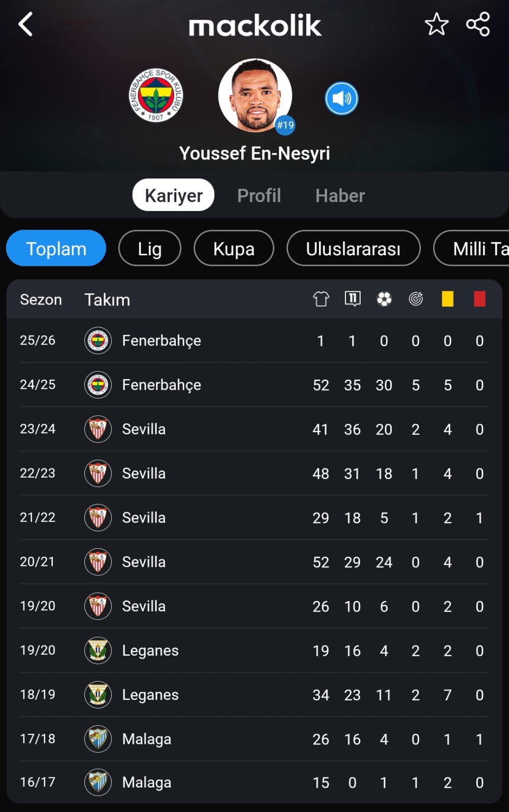Select the Kupa filter pill
The image size is (509, 812).
point(234,248)
